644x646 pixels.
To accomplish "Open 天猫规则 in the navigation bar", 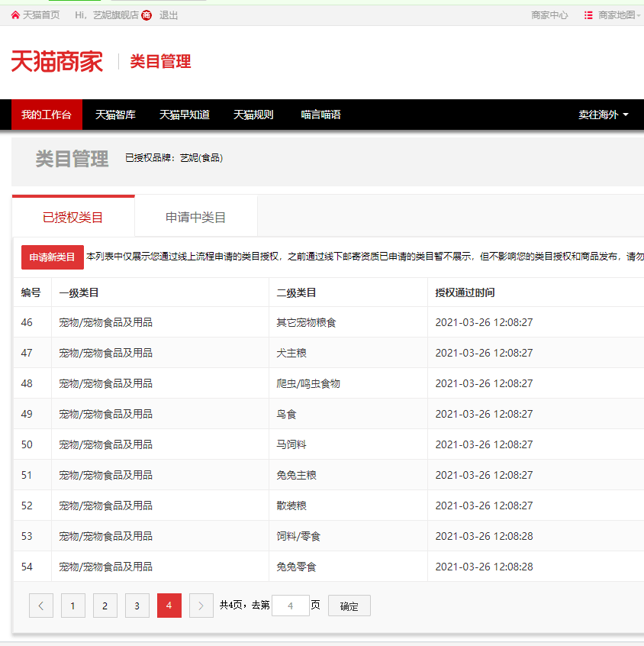I will click(x=253, y=115).
